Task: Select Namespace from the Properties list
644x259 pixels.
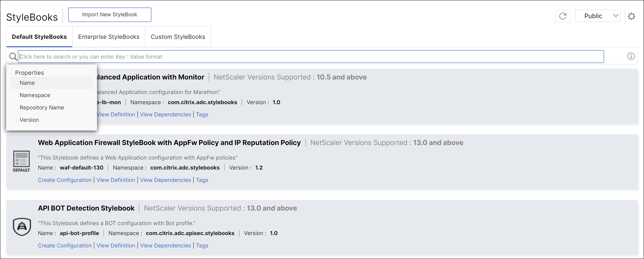Action: [x=51, y=95]
